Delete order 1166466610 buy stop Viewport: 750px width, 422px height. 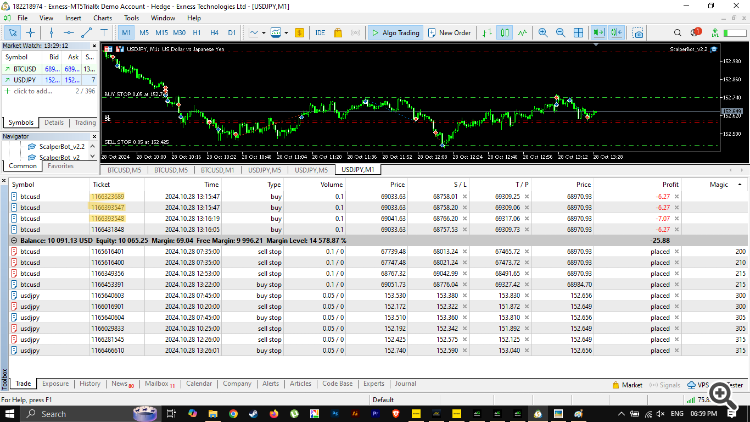click(677, 351)
